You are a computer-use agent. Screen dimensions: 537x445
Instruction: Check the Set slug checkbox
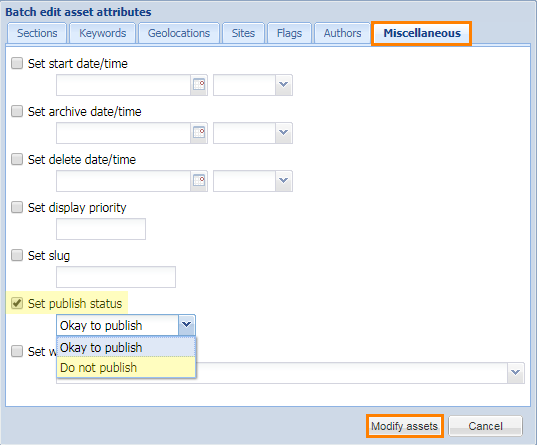[17, 255]
